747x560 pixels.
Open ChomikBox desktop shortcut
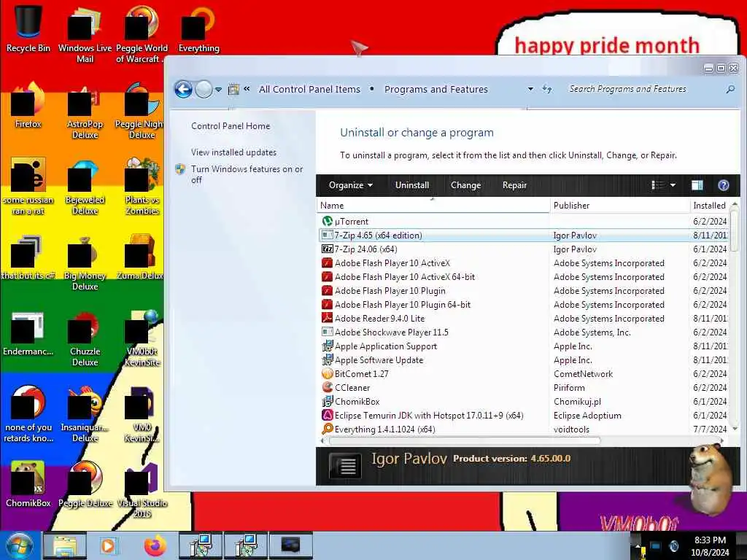[28, 483]
